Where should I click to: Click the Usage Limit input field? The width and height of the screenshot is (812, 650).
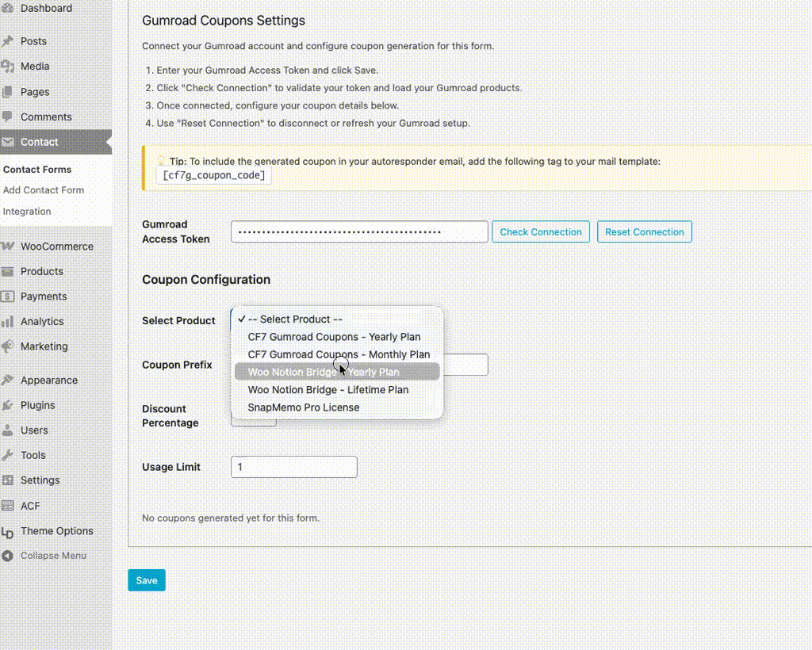click(293, 467)
